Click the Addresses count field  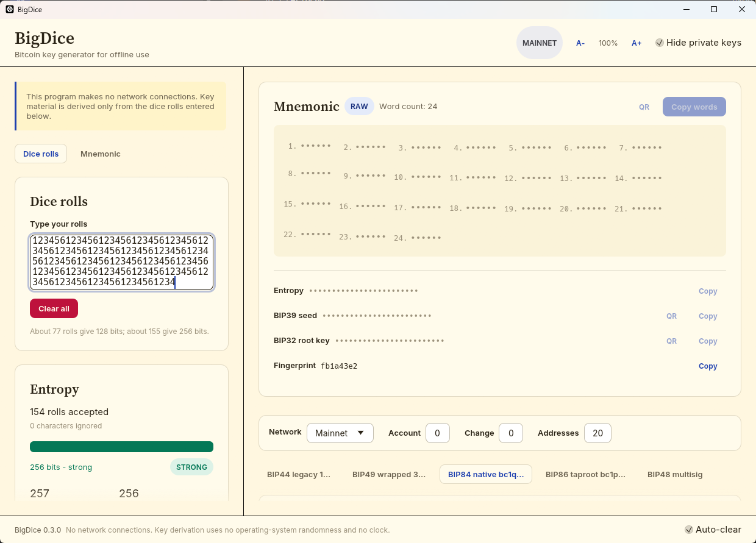(597, 433)
